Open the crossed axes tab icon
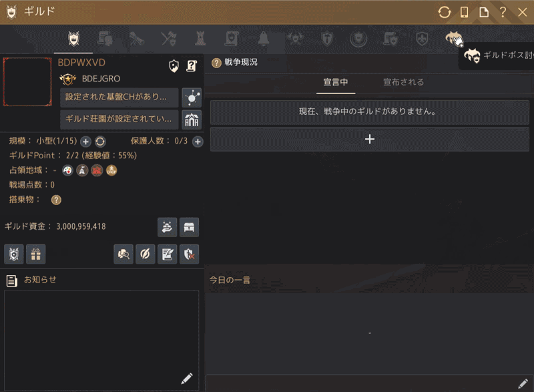Viewport: 534px width, 392px height. [x=168, y=39]
